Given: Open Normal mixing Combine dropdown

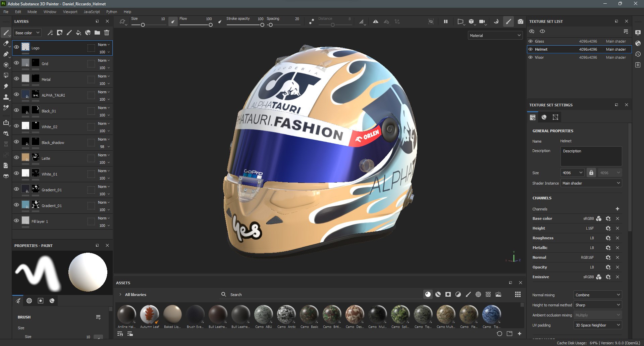Looking at the screenshot, I should point(598,295).
